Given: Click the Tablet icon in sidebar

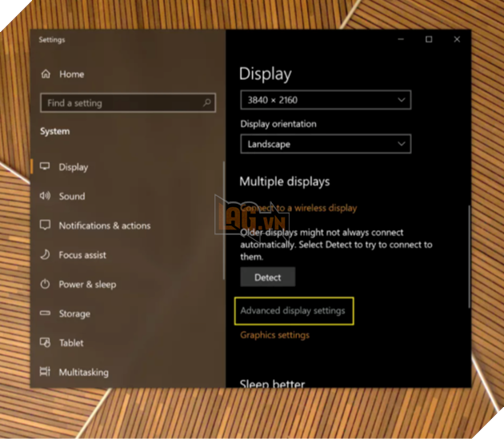Looking at the screenshot, I should (46, 343).
